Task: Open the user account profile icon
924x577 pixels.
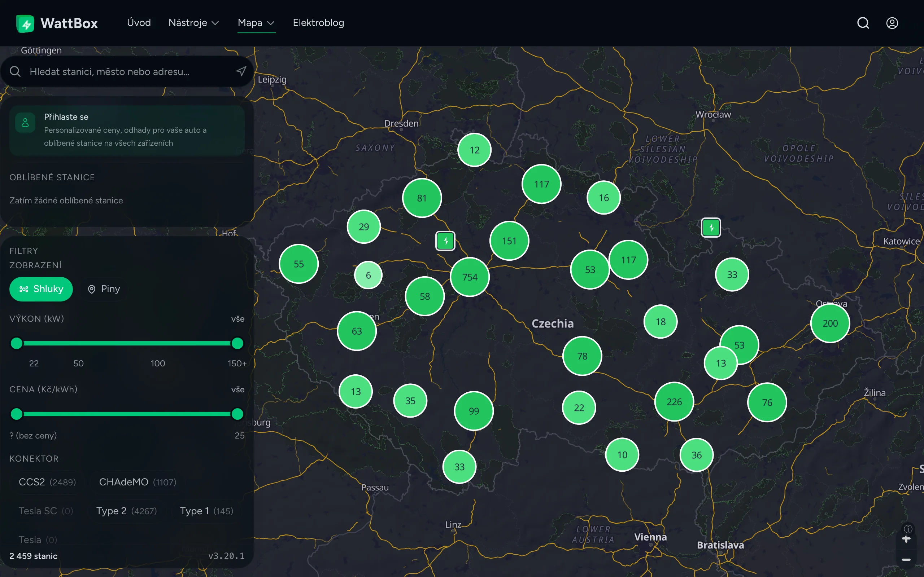Action: 892,23
